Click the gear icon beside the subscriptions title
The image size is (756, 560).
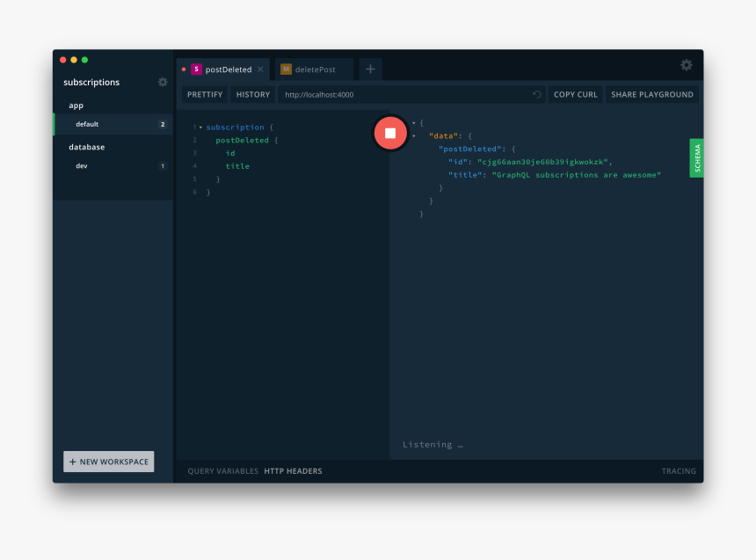click(163, 82)
